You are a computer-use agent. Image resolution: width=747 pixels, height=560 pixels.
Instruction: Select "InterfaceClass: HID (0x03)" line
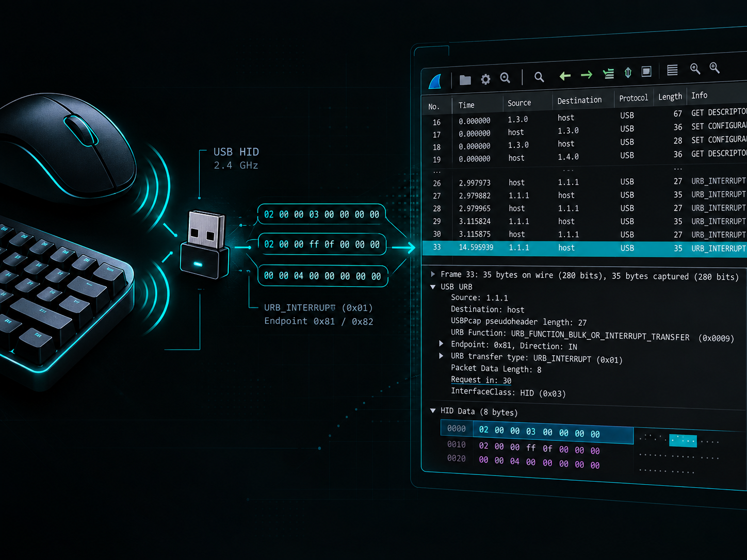(x=508, y=392)
